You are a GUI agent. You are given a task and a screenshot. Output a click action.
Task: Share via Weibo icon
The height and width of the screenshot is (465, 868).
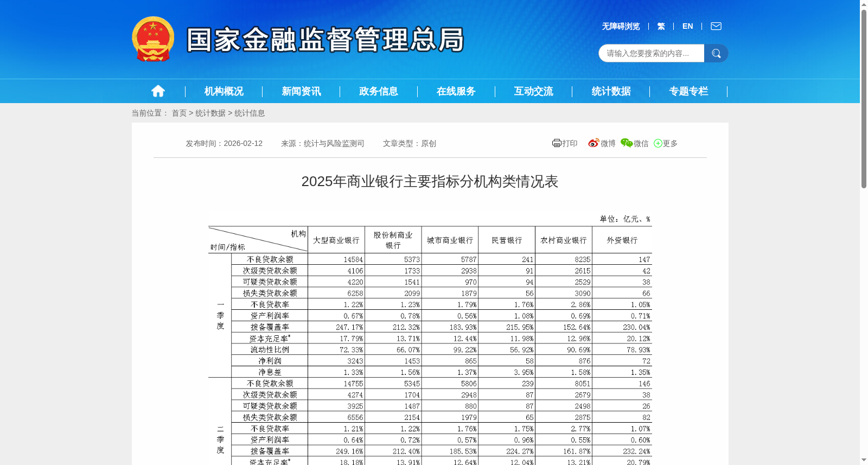click(593, 143)
